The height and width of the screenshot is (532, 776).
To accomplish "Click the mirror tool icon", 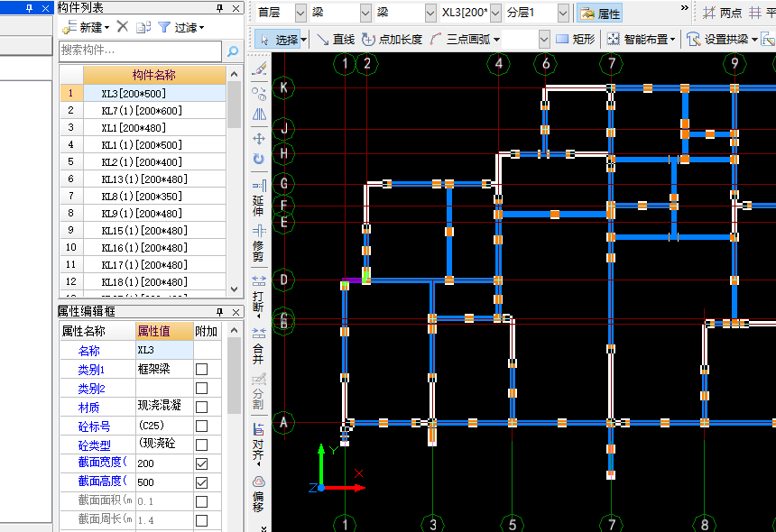I will point(259,115).
